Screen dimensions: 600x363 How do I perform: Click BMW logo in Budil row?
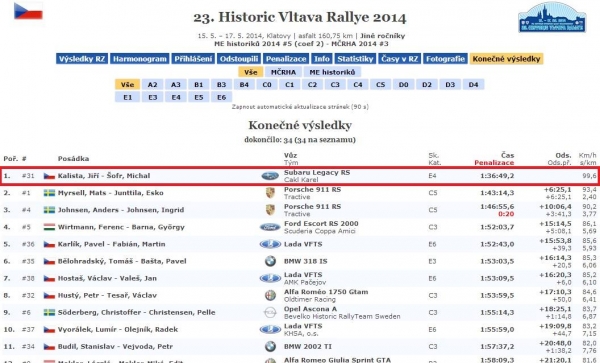tap(270, 347)
